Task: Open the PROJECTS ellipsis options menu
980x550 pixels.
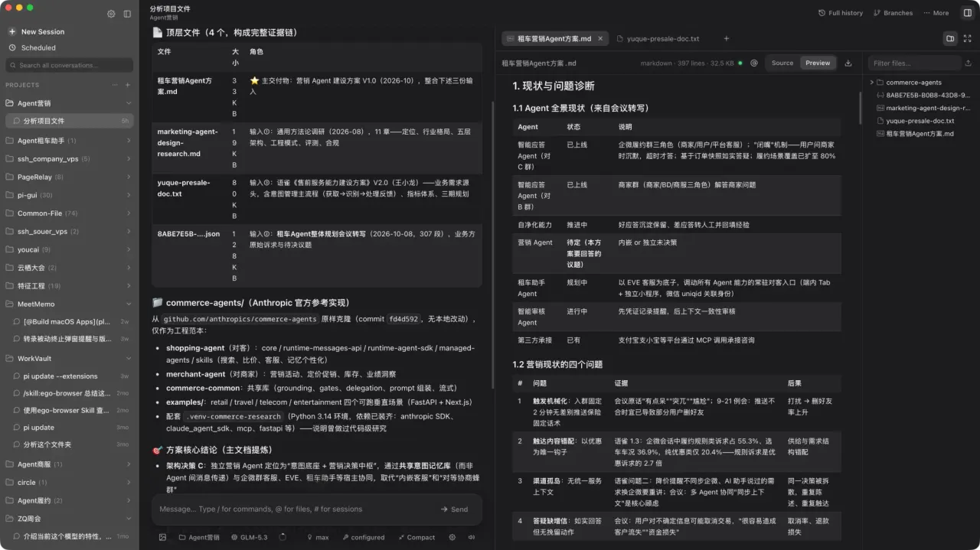Action: pyautogui.click(x=116, y=85)
